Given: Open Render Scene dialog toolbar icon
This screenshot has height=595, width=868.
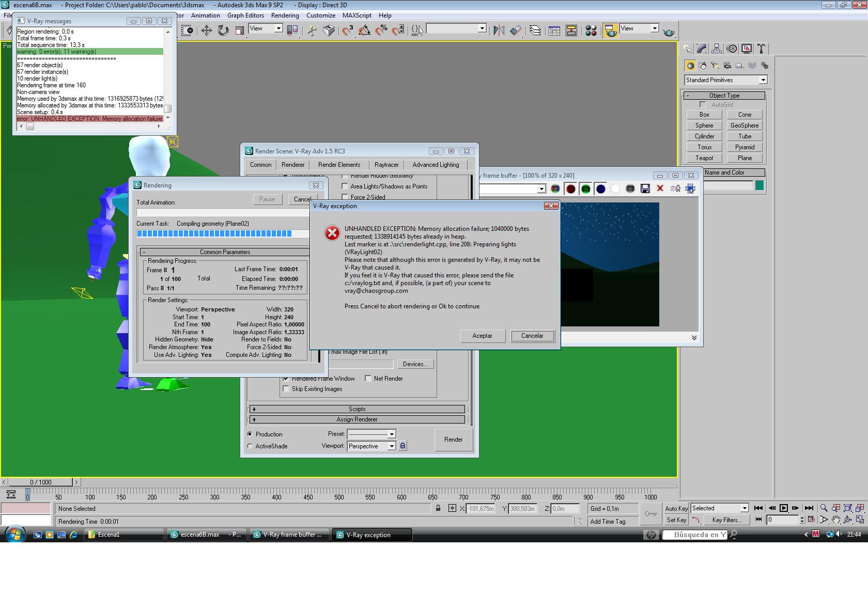Looking at the screenshot, I should coord(611,30).
